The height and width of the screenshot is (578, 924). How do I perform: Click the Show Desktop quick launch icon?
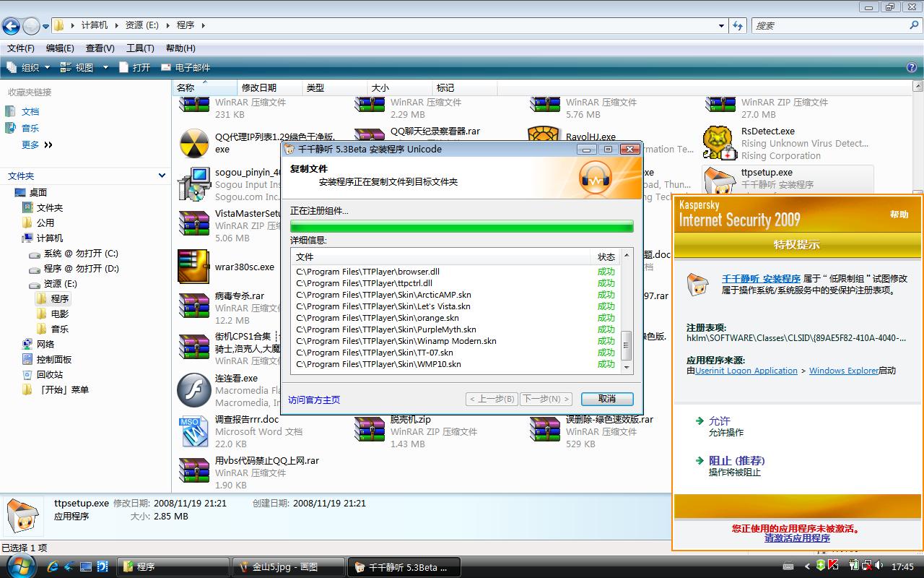pyautogui.click(x=86, y=567)
